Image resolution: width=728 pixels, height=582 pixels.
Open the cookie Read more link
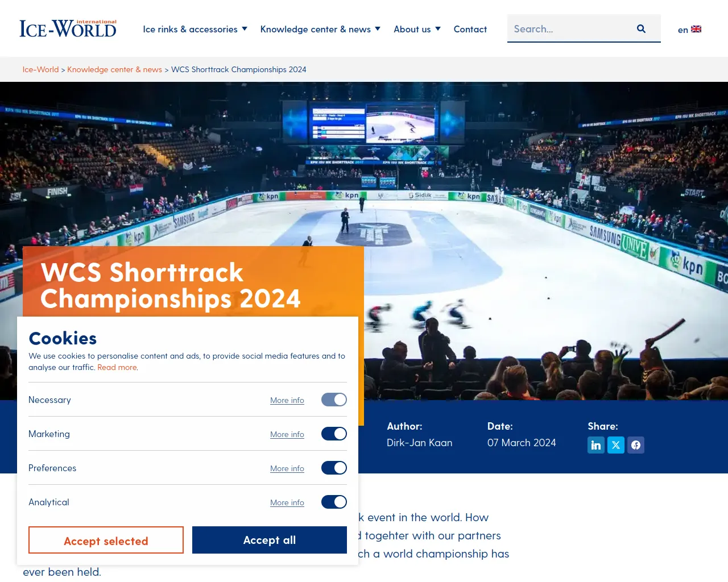117,367
